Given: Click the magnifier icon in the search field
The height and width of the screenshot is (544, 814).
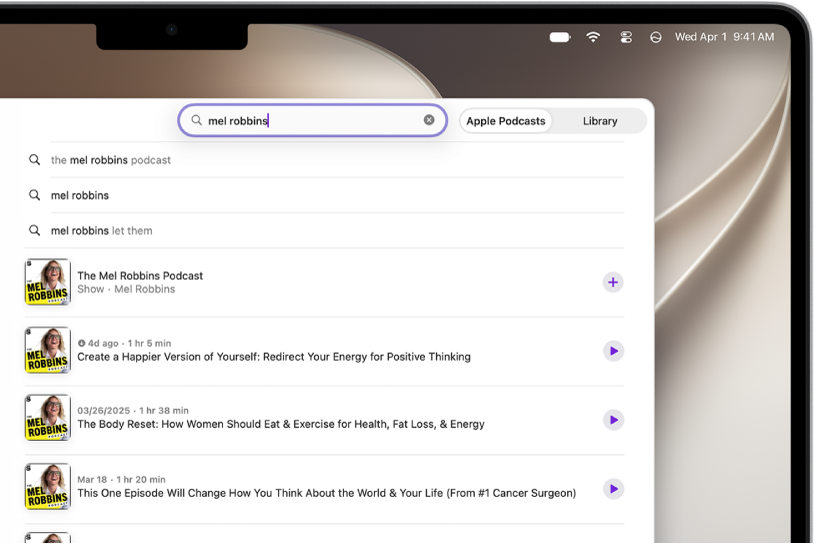Looking at the screenshot, I should pos(196,120).
